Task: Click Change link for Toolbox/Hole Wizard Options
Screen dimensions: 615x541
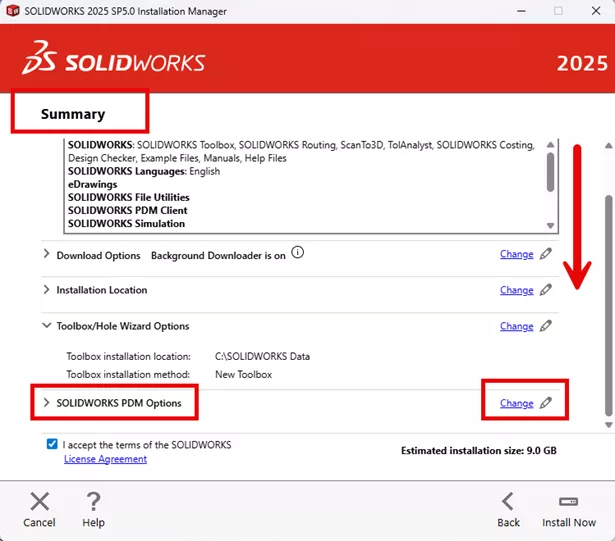Action: pos(517,326)
